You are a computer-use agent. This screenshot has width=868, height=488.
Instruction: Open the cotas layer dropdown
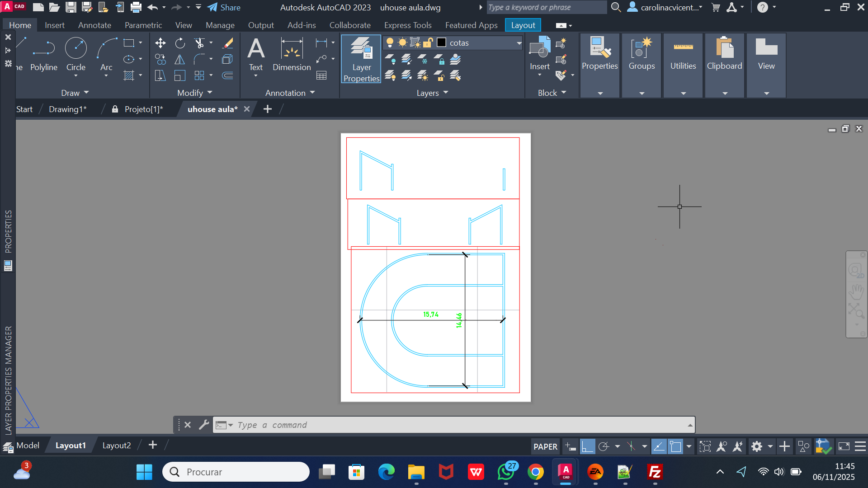click(x=519, y=43)
